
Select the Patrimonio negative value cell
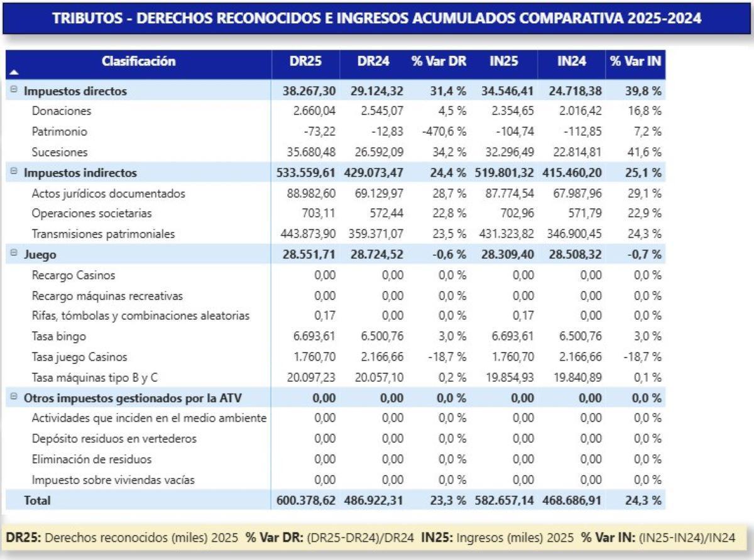(x=320, y=131)
